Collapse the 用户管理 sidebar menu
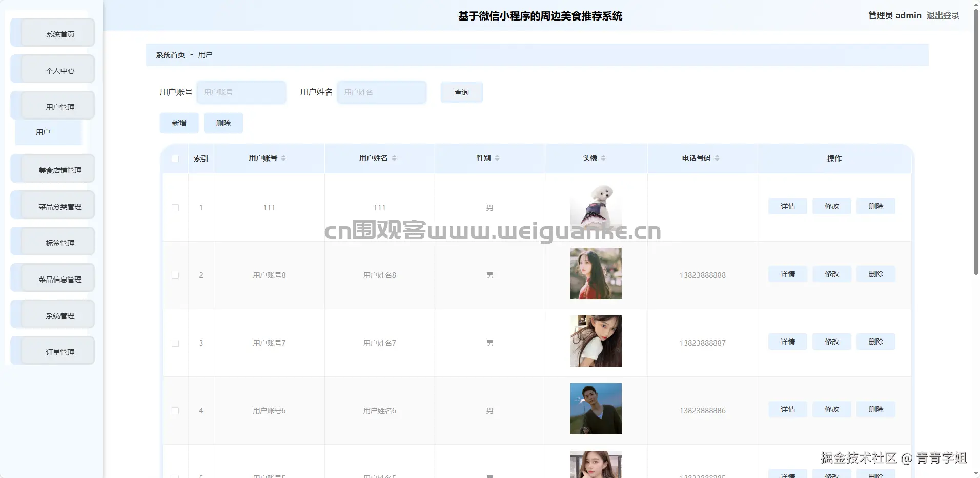Viewport: 980px width, 478px height. [53, 106]
